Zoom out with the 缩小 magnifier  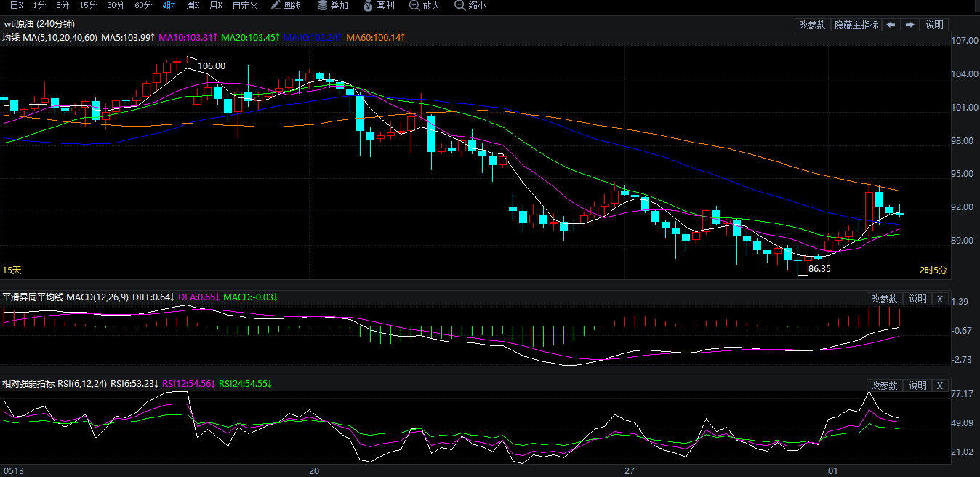click(x=470, y=5)
